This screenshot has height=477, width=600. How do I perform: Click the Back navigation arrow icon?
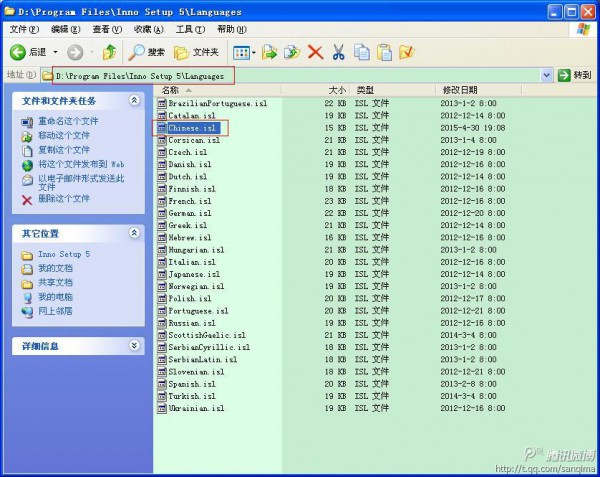[18, 52]
